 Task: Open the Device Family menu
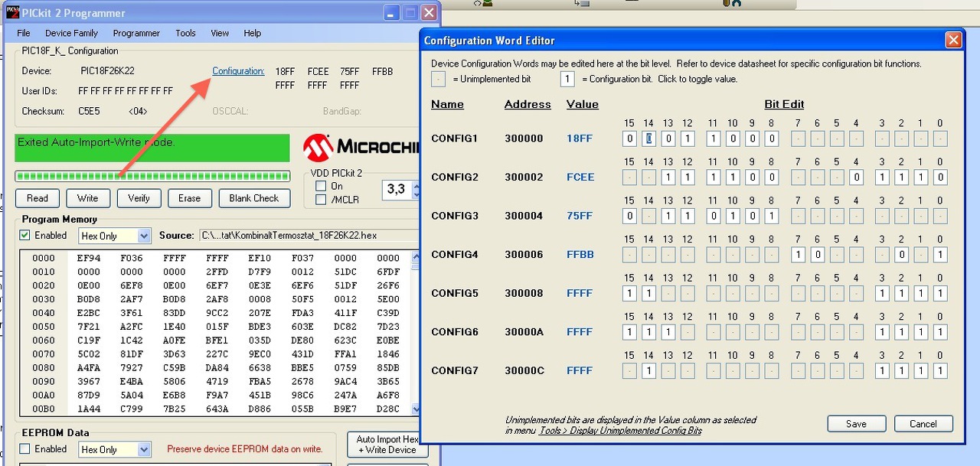71,33
